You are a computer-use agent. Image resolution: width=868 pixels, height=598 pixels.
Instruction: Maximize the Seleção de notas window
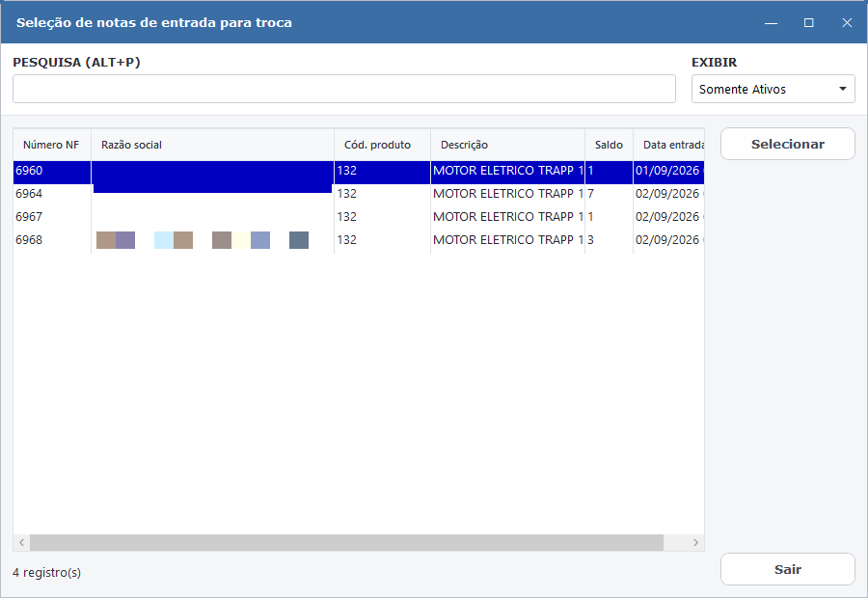809,23
